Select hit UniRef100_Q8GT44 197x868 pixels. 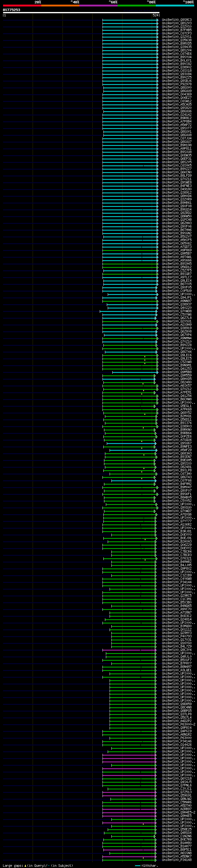177,352
